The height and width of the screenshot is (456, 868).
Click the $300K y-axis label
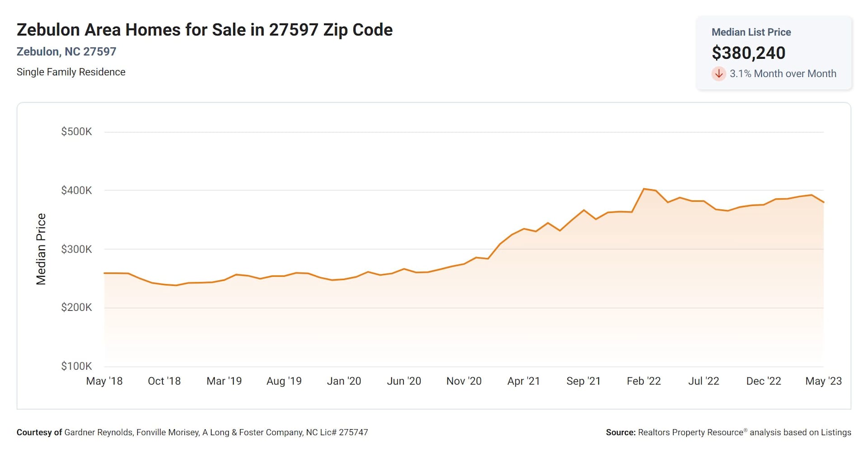76,249
